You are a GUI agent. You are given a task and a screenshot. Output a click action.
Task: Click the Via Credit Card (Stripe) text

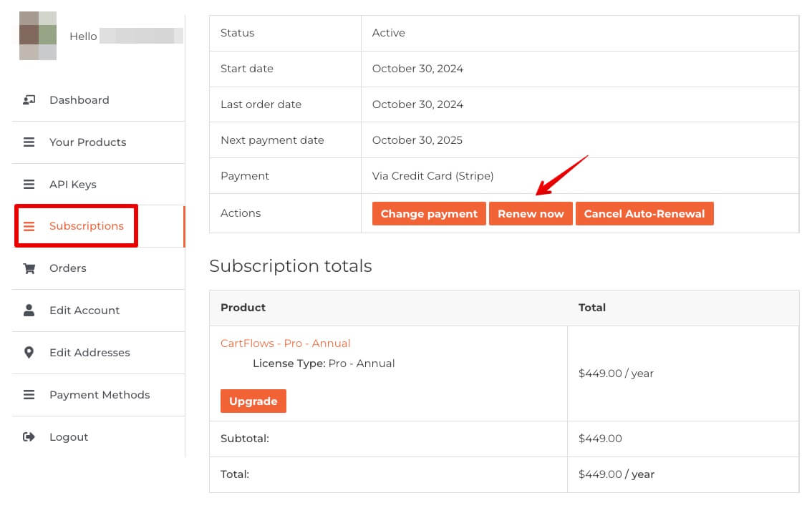[x=432, y=176]
